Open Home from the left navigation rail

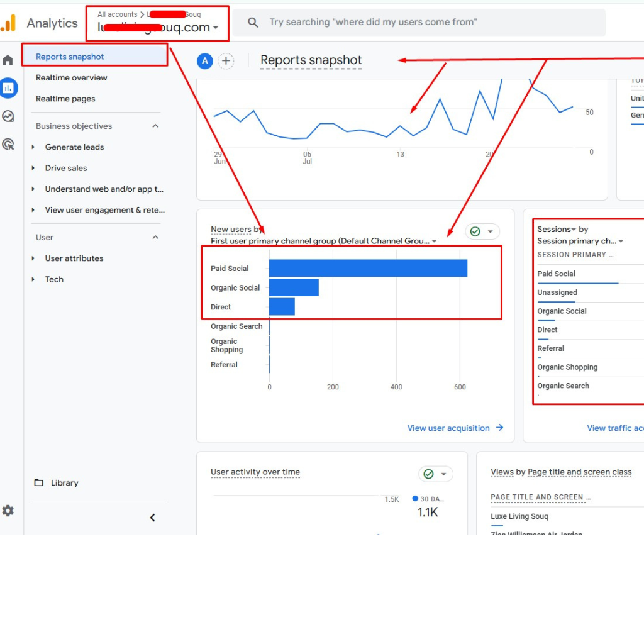pyautogui.click(x=9, y=59)
